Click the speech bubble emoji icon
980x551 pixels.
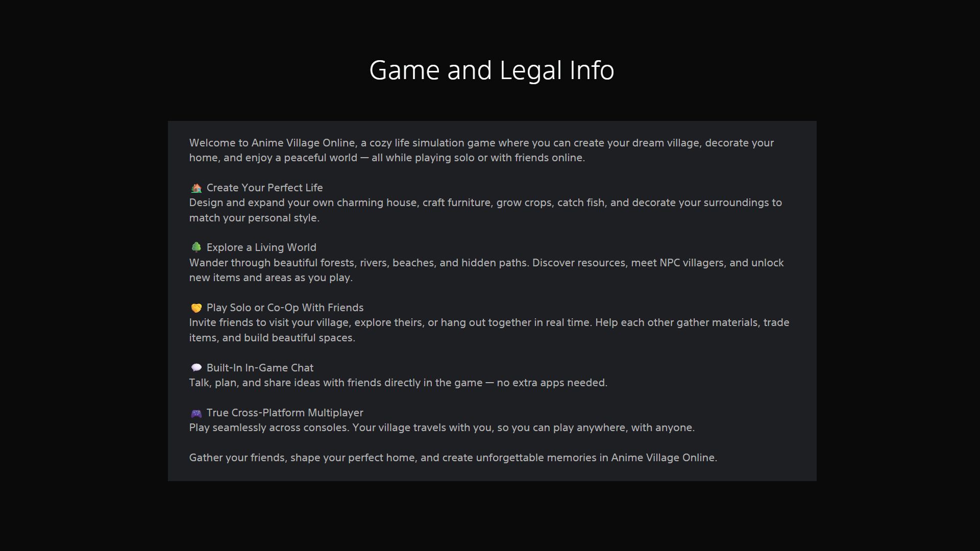click(x=196, y=368)
